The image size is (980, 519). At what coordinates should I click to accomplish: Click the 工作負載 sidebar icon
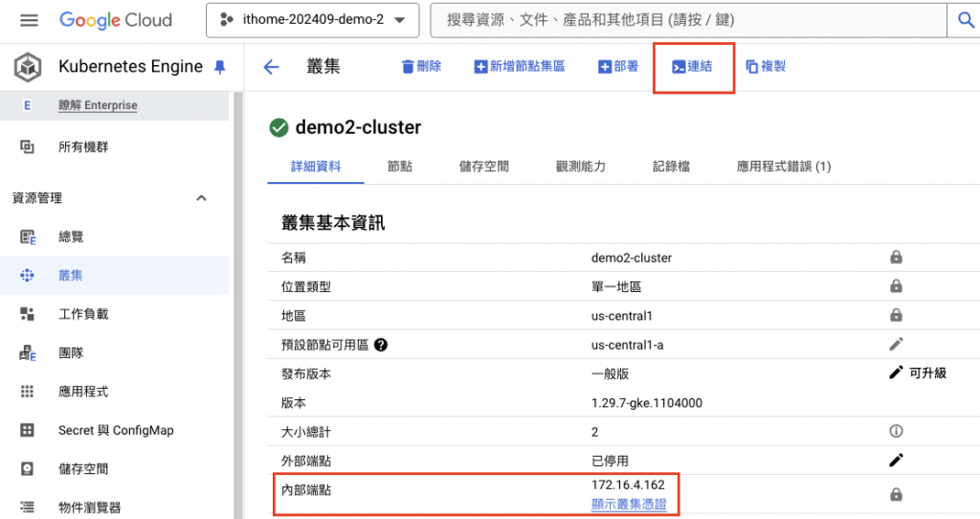click(x=27, y=314)
